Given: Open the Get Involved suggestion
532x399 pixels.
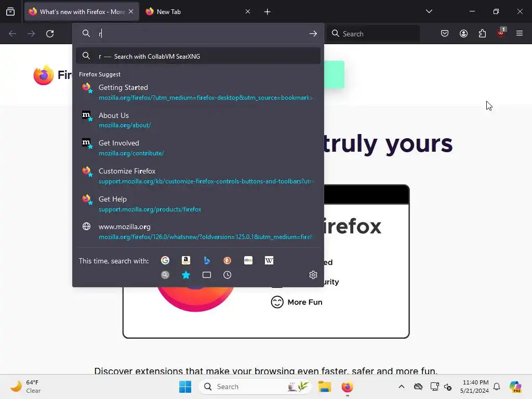Looking at the screenshot, I should point(198,148).
